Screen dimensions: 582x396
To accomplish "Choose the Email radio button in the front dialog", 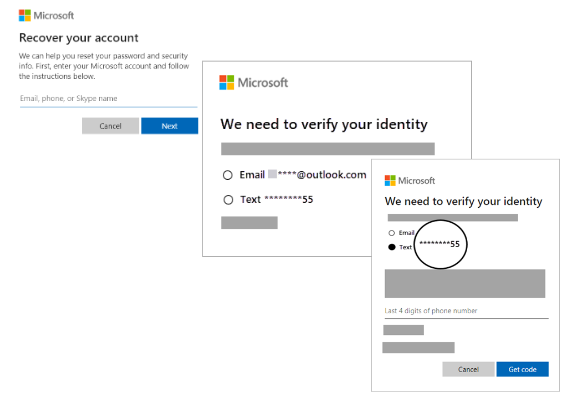I will 392,233.
